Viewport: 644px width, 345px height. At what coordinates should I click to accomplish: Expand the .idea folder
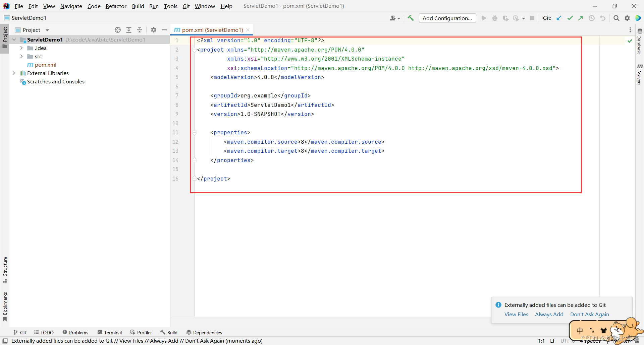22,48
